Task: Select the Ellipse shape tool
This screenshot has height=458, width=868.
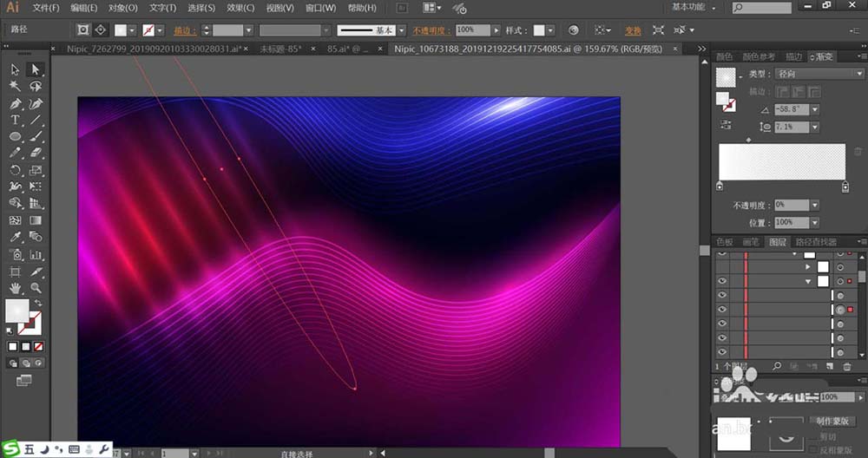Action: tap(16, 137)
